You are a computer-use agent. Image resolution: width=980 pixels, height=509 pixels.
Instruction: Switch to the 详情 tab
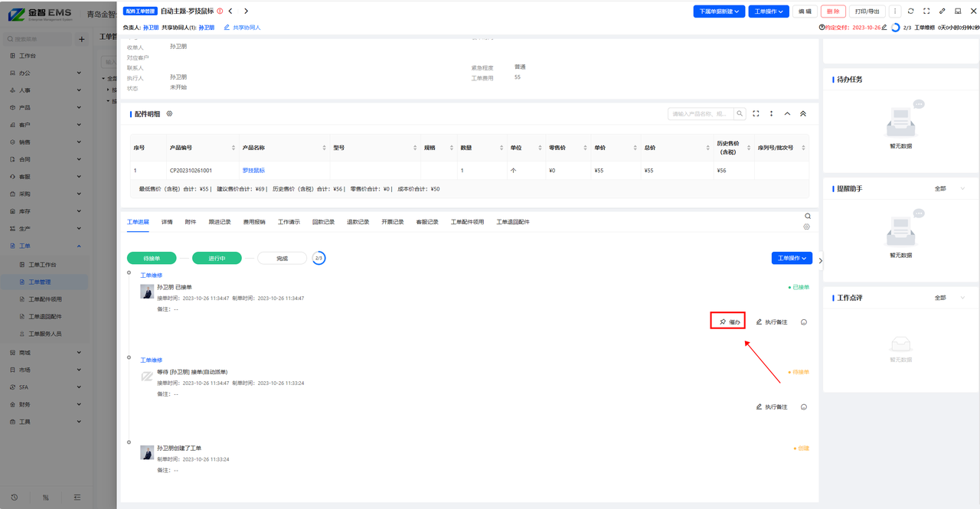[167, 222]
